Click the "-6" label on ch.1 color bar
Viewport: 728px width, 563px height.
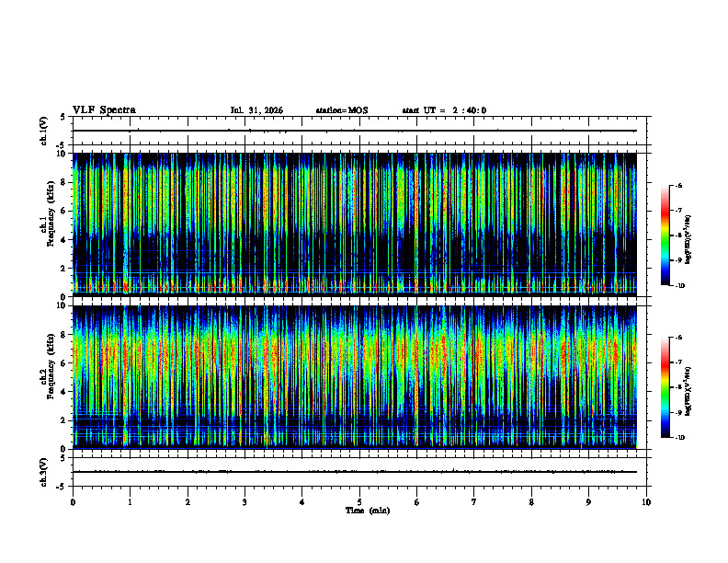click(678, 186)
